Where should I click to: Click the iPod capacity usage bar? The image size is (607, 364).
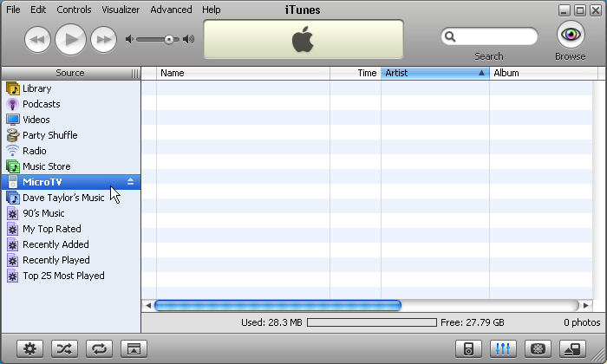click(372, 322)
